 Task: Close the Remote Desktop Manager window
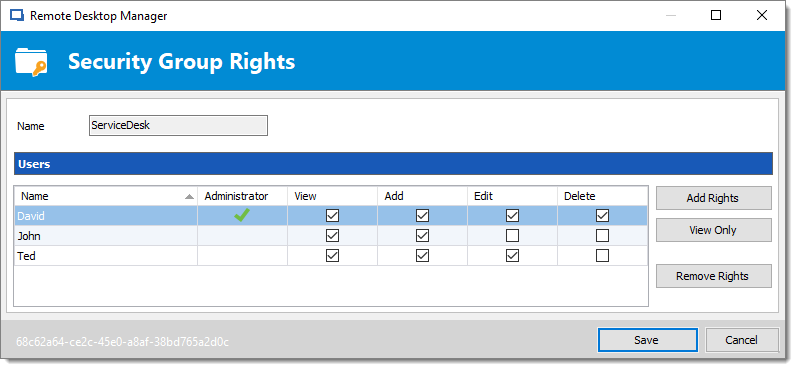tap(761, 15)
